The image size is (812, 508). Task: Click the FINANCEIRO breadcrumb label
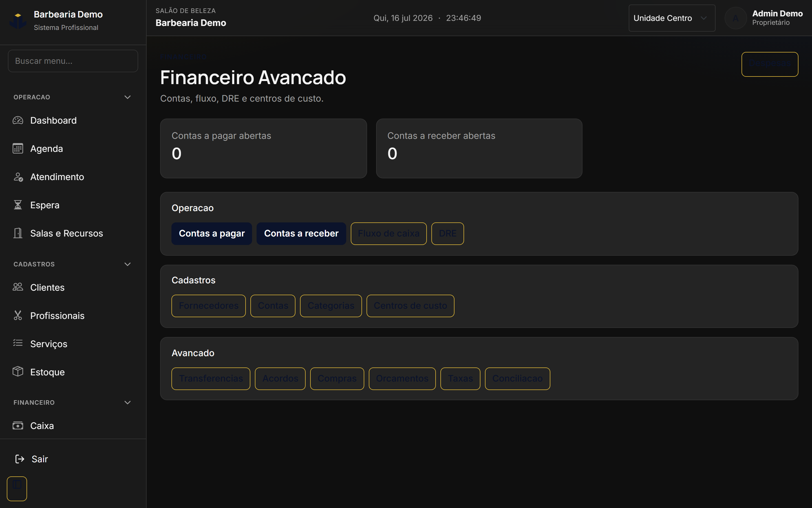[x=183, y=57]
